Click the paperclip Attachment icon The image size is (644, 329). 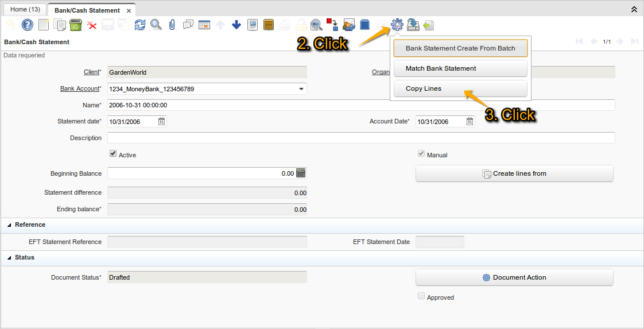[172, 25]
